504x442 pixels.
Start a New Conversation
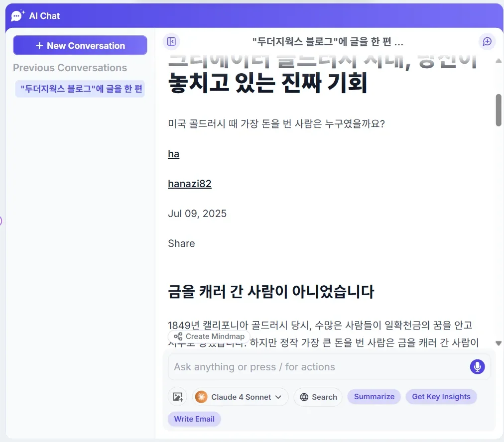(80, 46)
